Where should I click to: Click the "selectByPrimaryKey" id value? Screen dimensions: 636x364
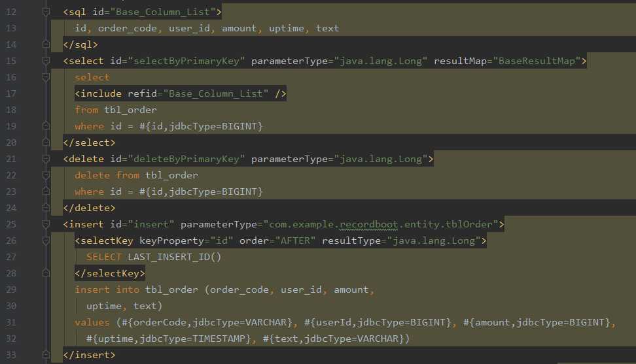186,61
